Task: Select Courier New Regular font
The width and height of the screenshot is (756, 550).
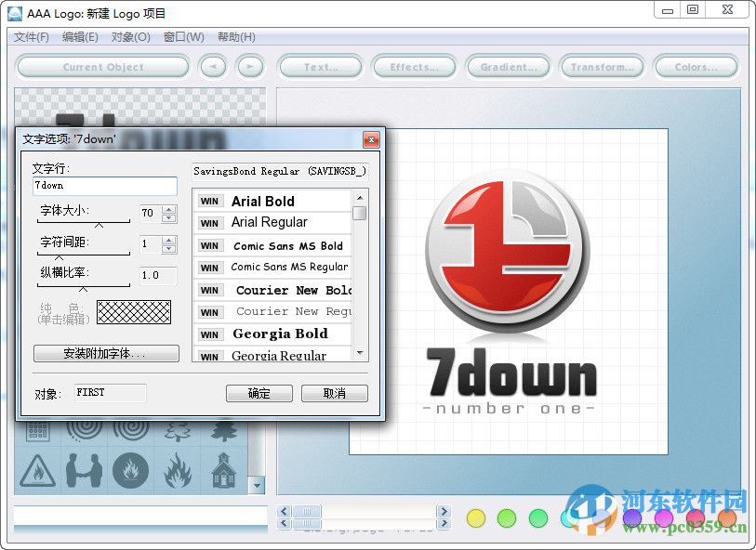Action: [x=272, y=311]
